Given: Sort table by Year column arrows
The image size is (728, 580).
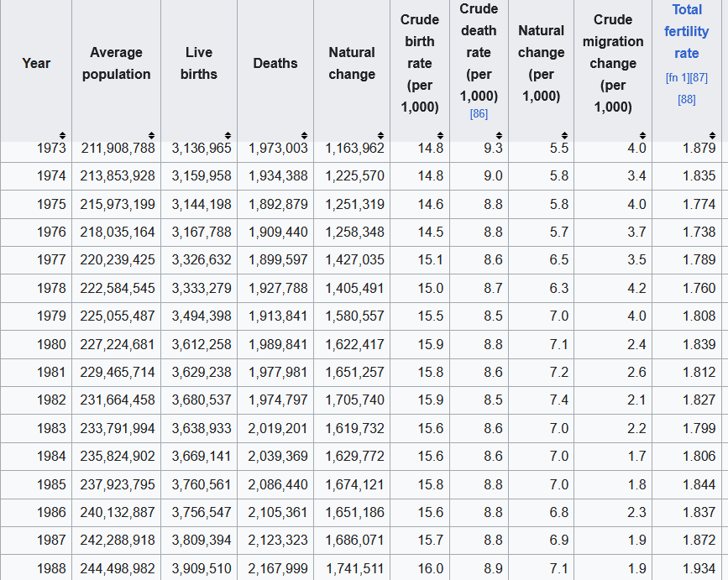Looking at the screenshot, I should click(62, 135).
